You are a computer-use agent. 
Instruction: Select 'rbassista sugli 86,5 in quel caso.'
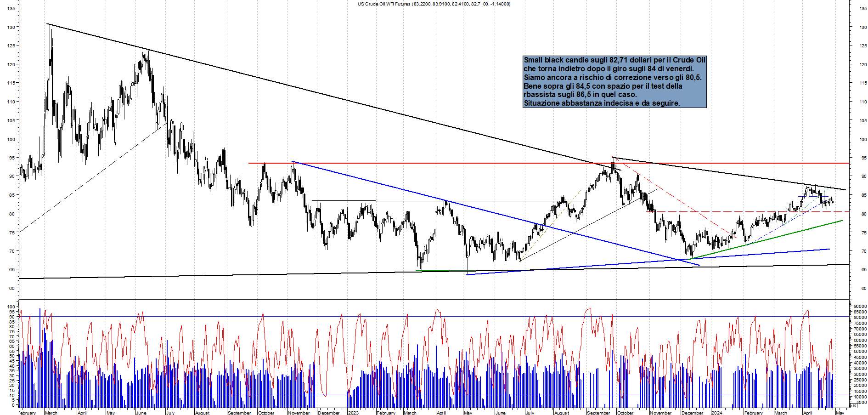coord(581,95)
